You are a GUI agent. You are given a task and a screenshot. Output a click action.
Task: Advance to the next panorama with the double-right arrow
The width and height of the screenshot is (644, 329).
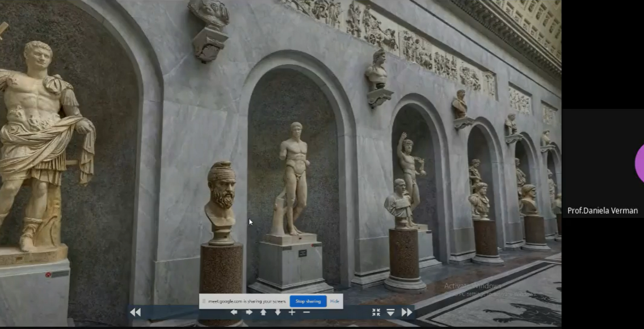[407, 312]
